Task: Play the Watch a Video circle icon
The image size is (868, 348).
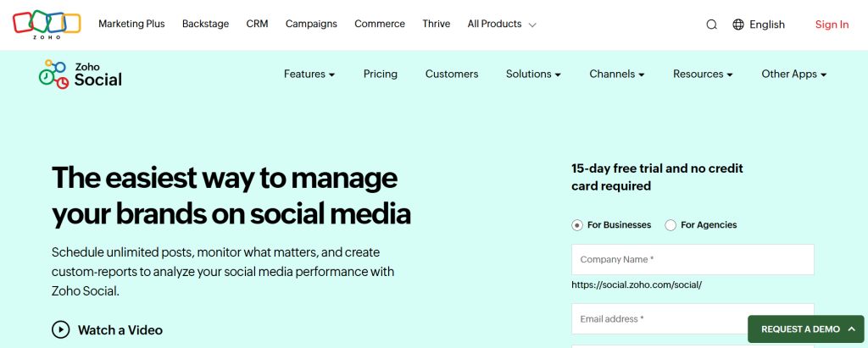Action: coord(60,329)
